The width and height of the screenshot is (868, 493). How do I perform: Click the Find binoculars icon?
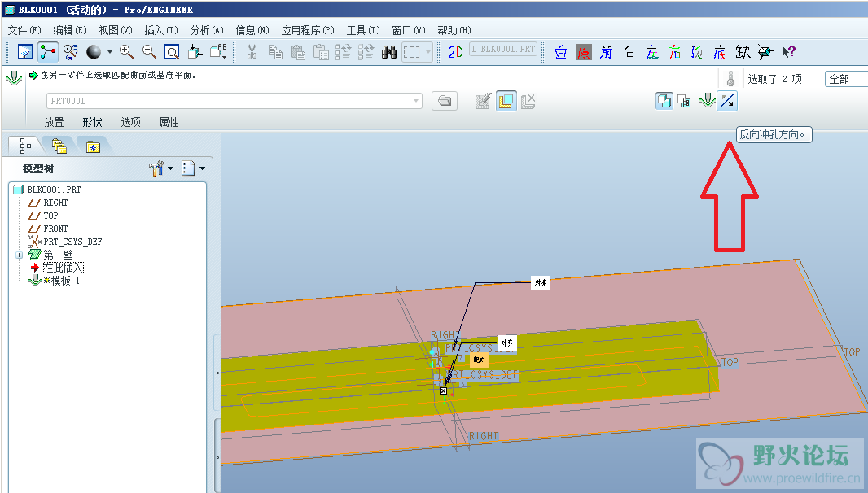tap(389, 52)
